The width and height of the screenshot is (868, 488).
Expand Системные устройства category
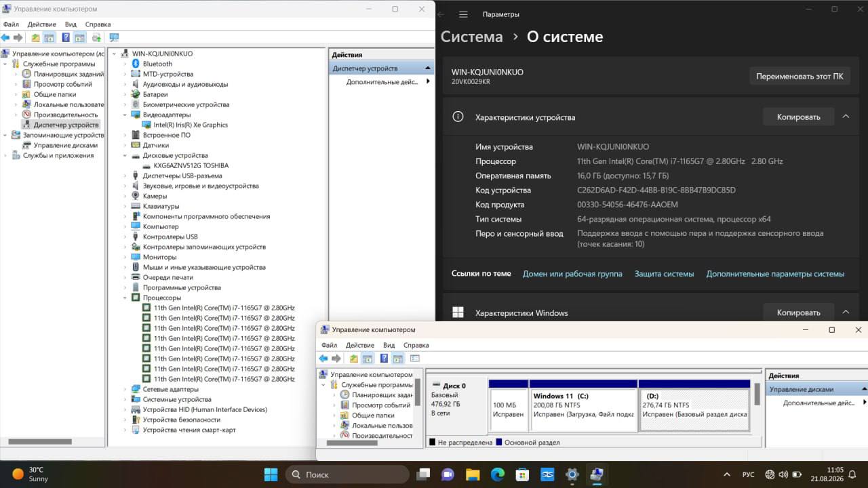point(125,399)
